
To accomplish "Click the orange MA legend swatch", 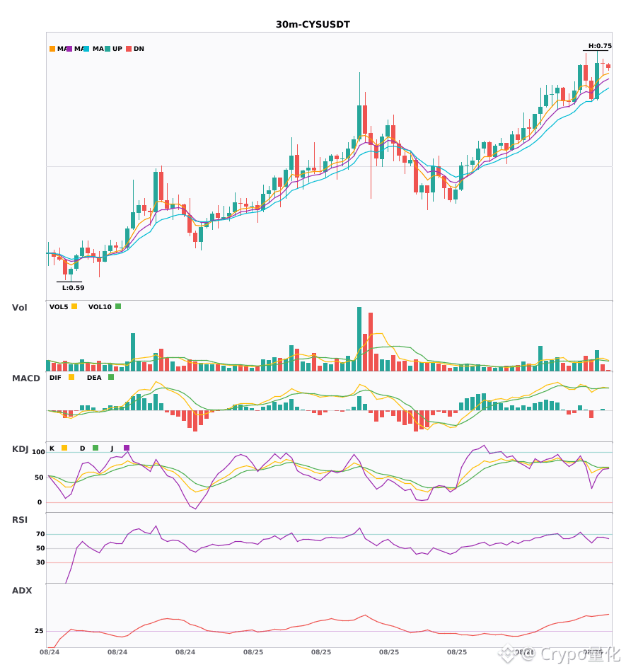I will [x=52, y=49].
